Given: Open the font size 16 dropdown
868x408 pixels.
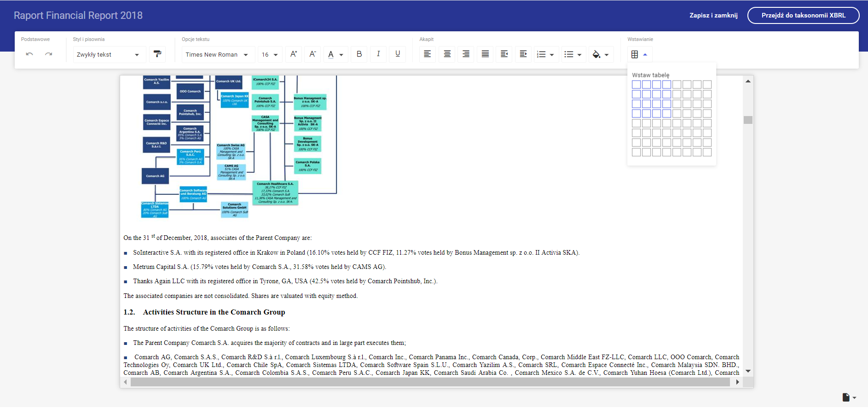Looking at the screenshot, I should pyautogui.click(x=270, y=54).
